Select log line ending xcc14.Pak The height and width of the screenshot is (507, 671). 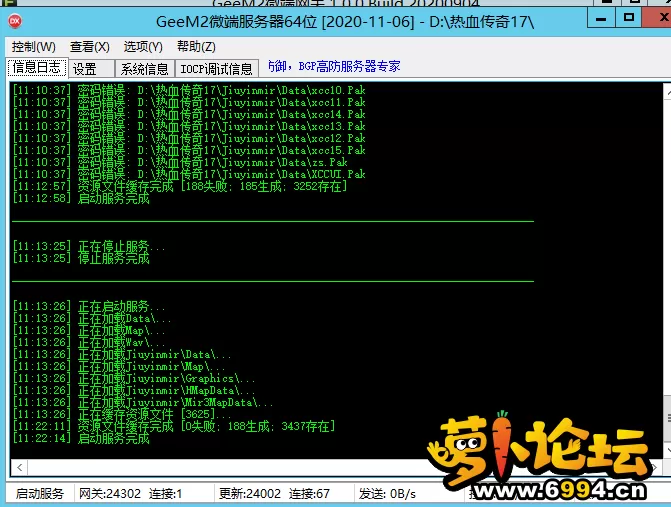click(x=189, y=114)
